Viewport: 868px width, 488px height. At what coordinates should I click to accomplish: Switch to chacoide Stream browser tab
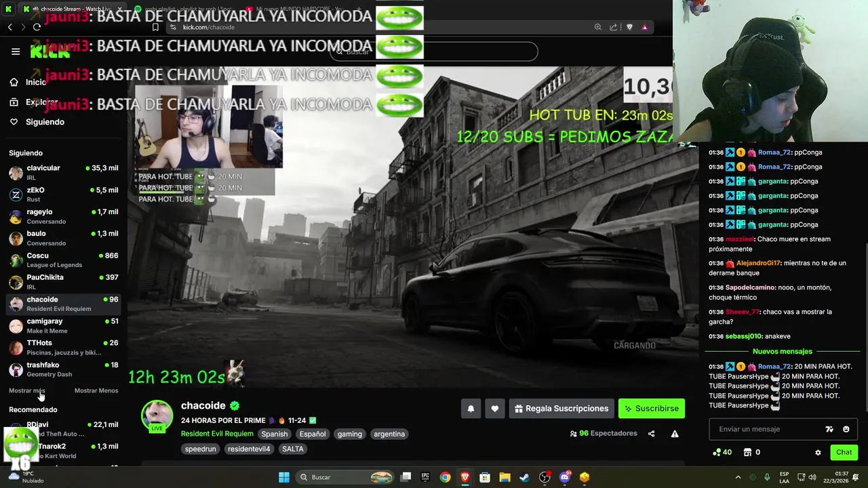tap(71, 9)
